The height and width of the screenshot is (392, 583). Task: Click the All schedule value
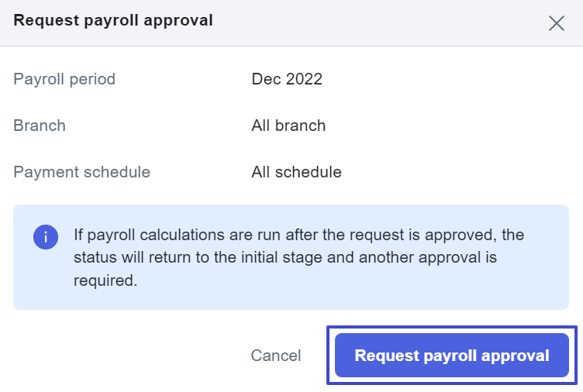pyautogui.click(x=296, y=172)
